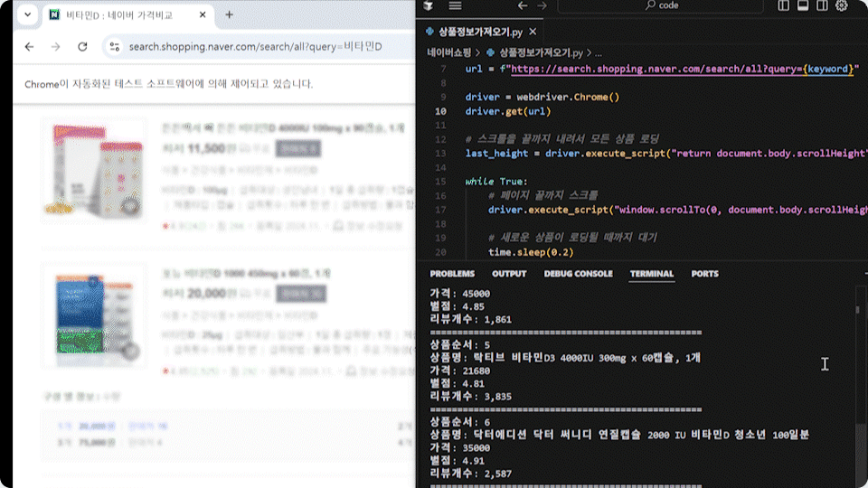Screen dimensions: 868x488
Task: Navigate forward in VS Code editor history
Action: coord(542,5)
